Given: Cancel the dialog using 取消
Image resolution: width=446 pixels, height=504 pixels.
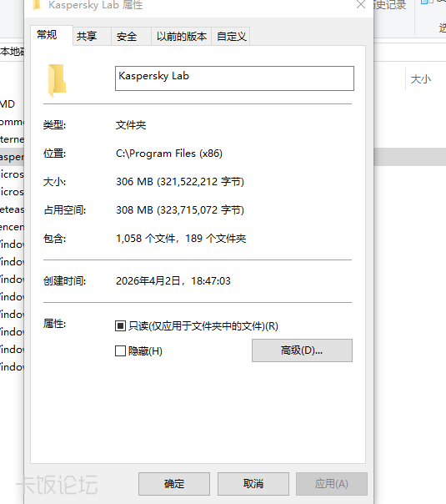Looking at the screenshot, I should [x=253, y=484].
